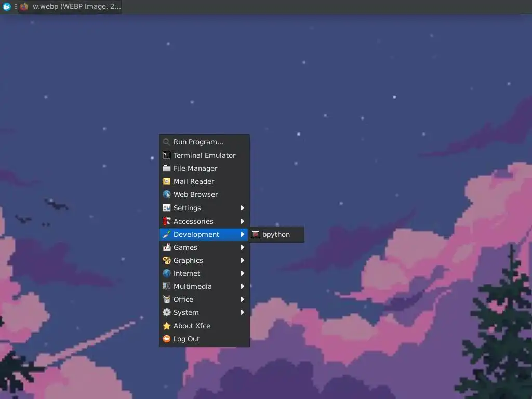Click the Log Out arrow icon

(x=167, y=339)
